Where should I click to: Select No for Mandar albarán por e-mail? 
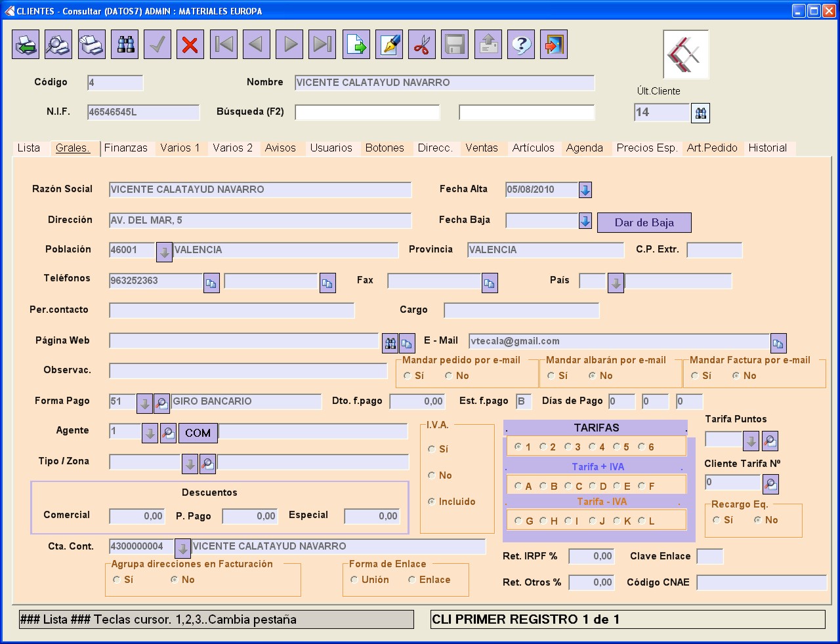[x=592, y=376]
